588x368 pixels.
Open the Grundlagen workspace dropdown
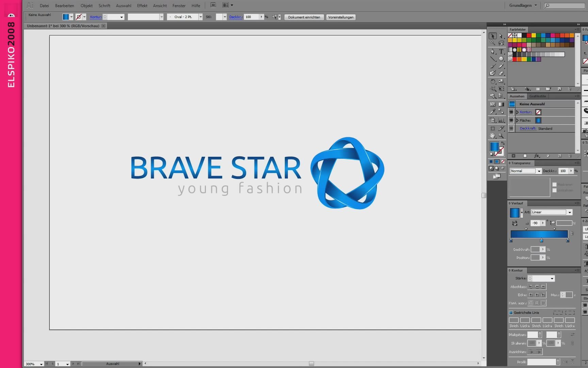tap(523, 5)
